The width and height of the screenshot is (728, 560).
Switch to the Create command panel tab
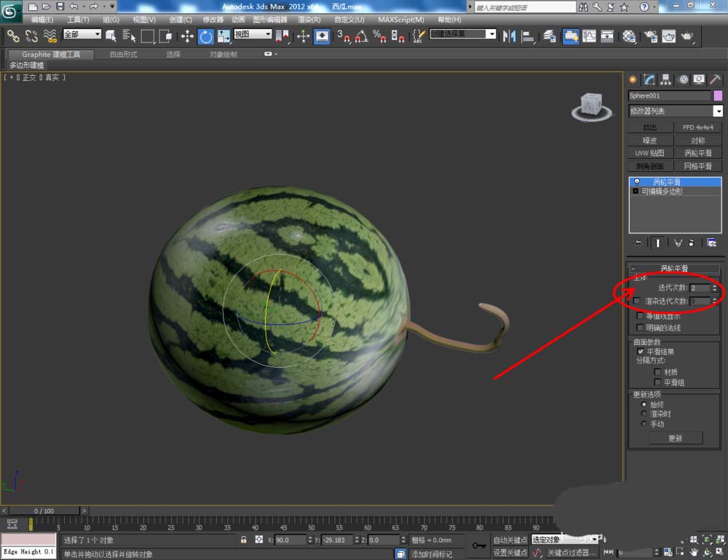point(633,80)
